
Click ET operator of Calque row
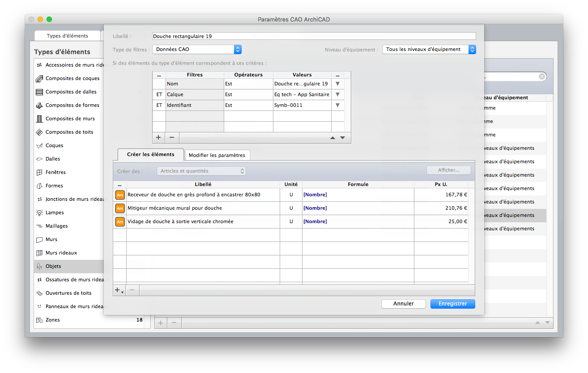pyautogui.click(x=159, y=94)
